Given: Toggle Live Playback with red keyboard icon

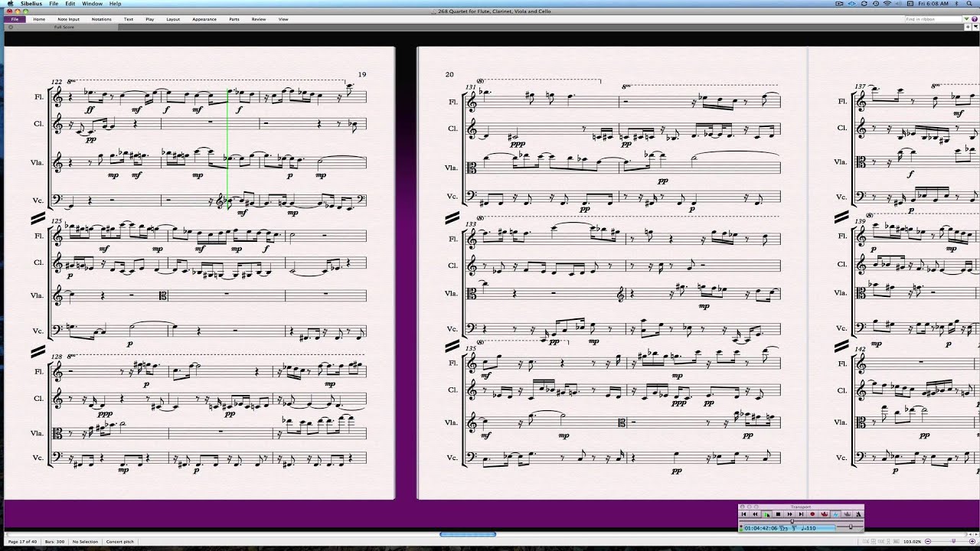Looking at the screenshot, I should (x=825, y=514).
